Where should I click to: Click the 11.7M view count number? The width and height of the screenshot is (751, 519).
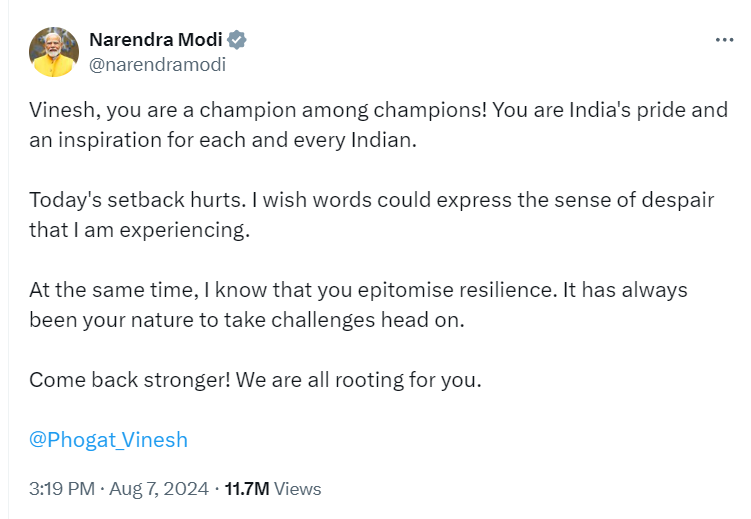pyautogui.click(x=246, y=489)
